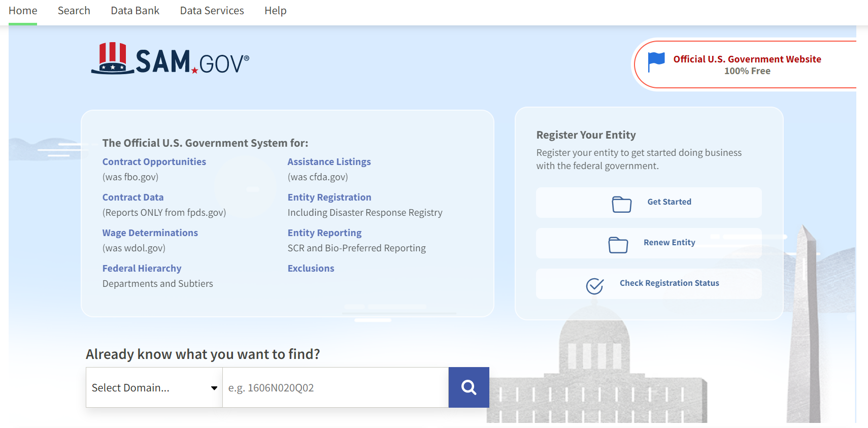Open the Assistance Listings link
868x428 pixels.
point(329,161)
